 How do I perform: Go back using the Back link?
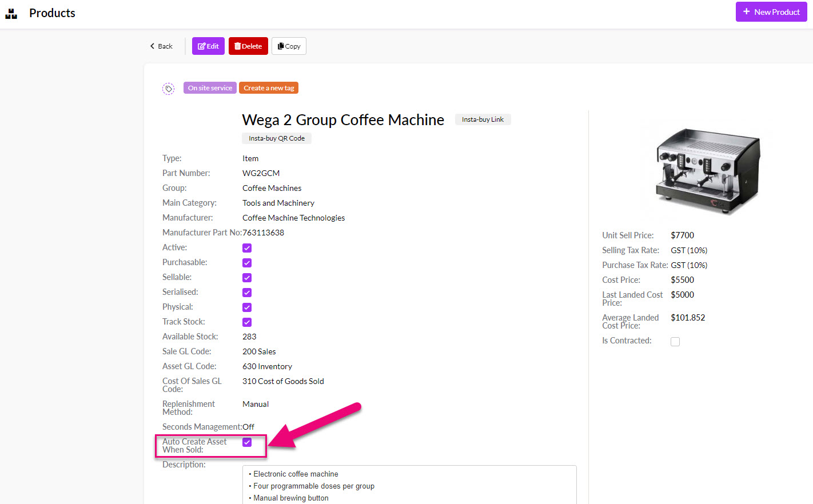tap(161, 46)
